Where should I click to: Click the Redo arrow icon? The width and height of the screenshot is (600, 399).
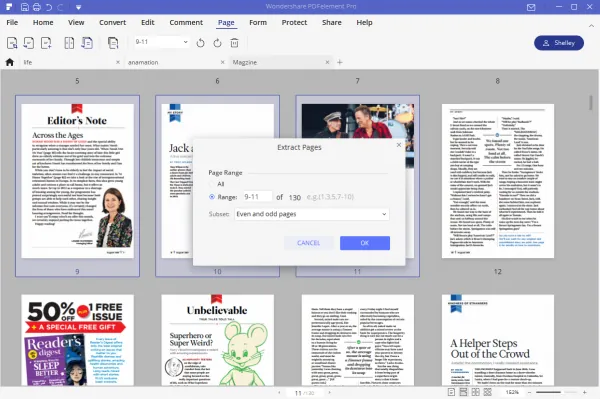pyautogui.click(x=60, y=7)
